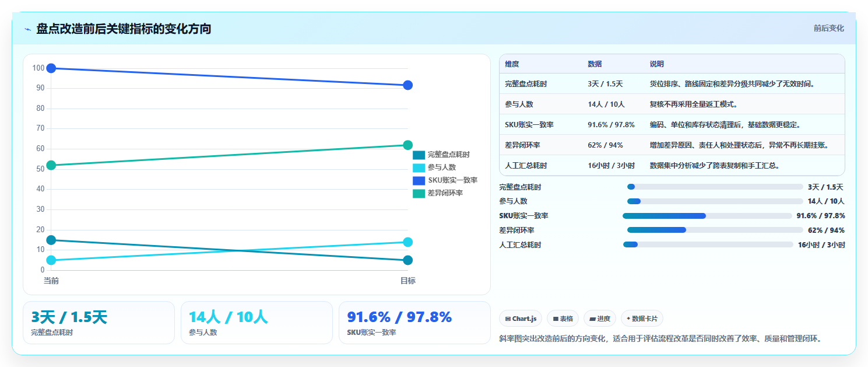Click the 人工汇总耗时 progress bar
868x367 pixels.
[708, 244]
